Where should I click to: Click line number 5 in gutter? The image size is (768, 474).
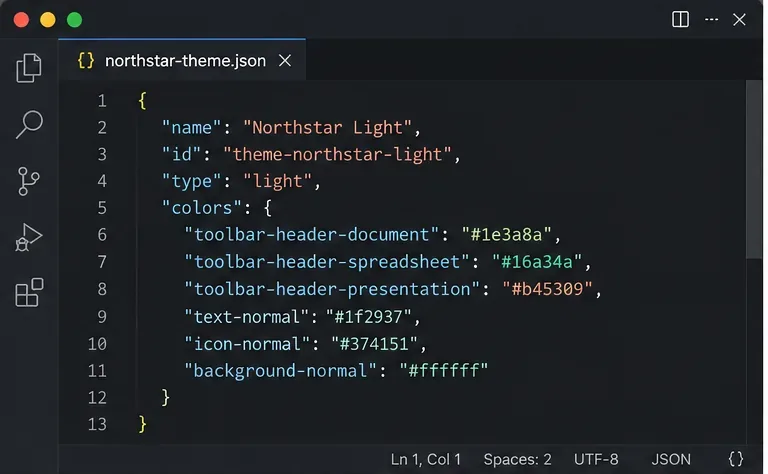pyautogui.click(x=102, y=208)
